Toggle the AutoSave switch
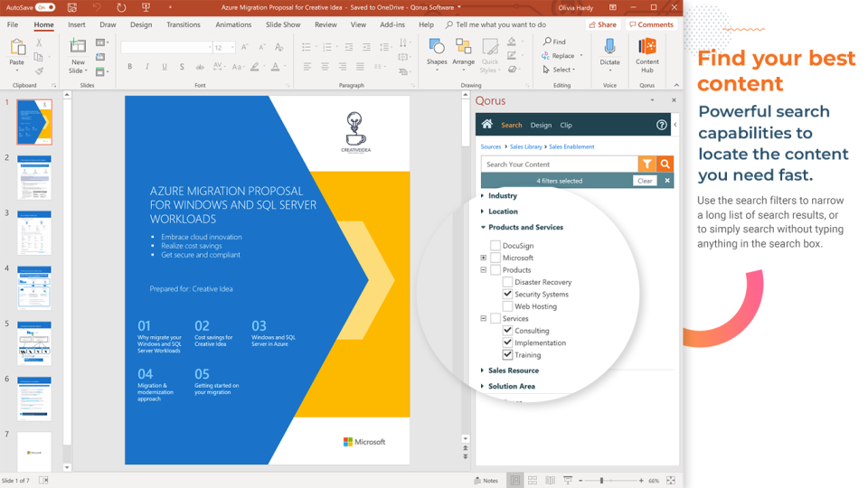Screen dimensions: 868x488 pos(45,7)
